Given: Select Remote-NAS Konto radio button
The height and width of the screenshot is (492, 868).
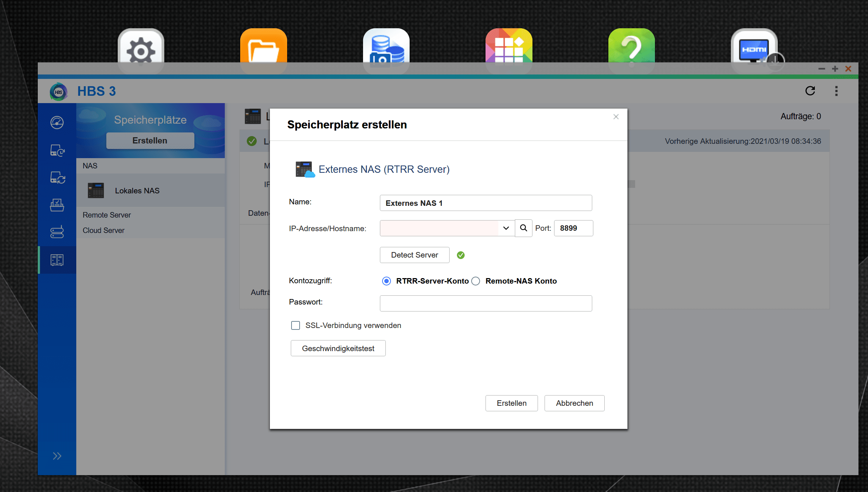Looking at the screenshot, I should [476, 281].
